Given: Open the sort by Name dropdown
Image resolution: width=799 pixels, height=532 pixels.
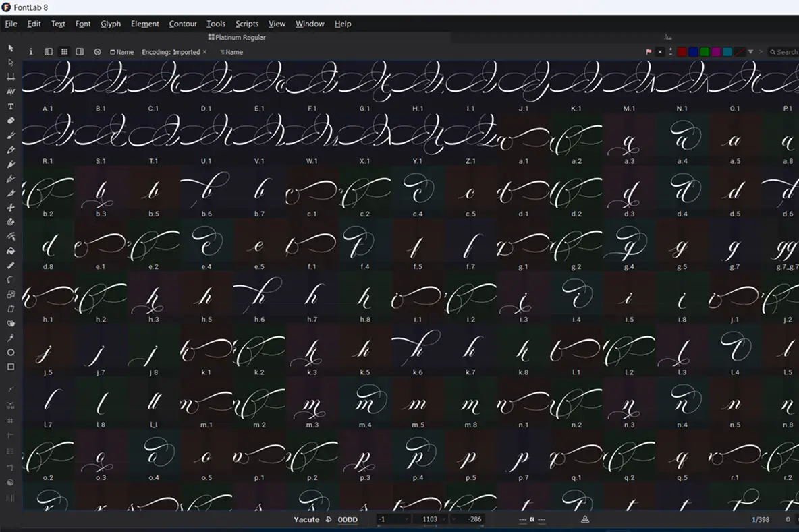Looking at the screenshot, I should click(231, 52).
